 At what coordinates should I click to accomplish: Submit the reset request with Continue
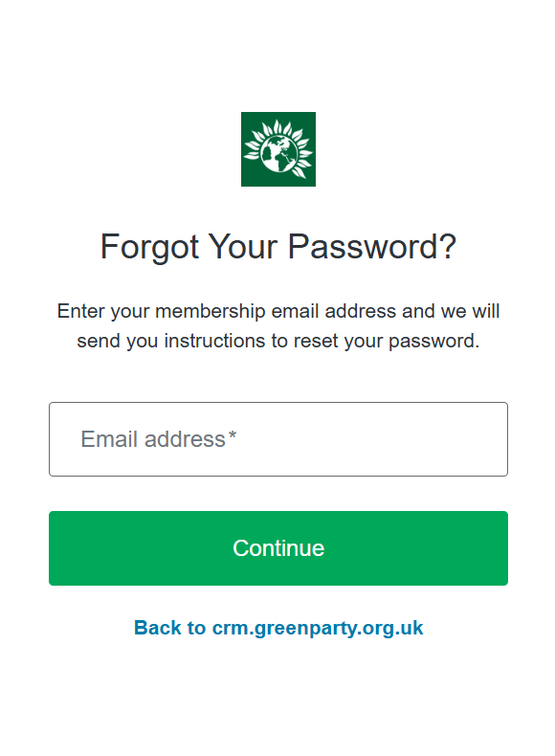click(x=278, y=548)
